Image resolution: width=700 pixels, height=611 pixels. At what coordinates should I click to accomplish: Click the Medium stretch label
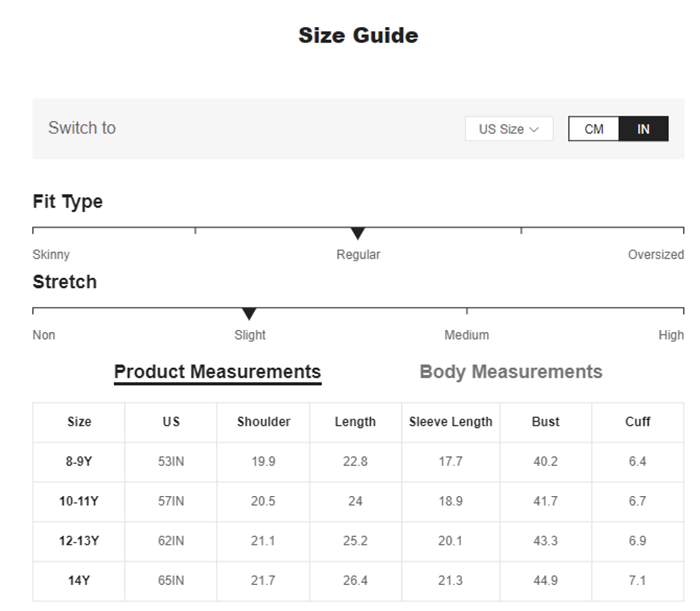point(466,335)
